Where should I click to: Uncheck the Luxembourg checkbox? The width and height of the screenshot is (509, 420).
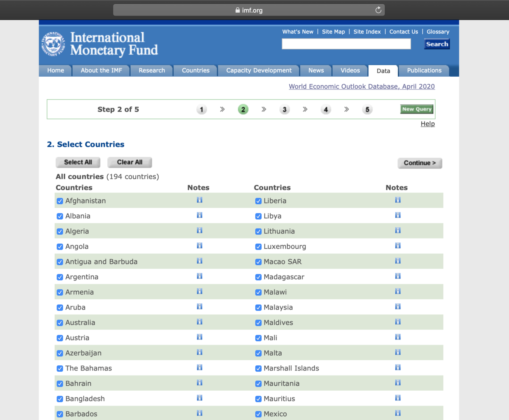(258, 247)
